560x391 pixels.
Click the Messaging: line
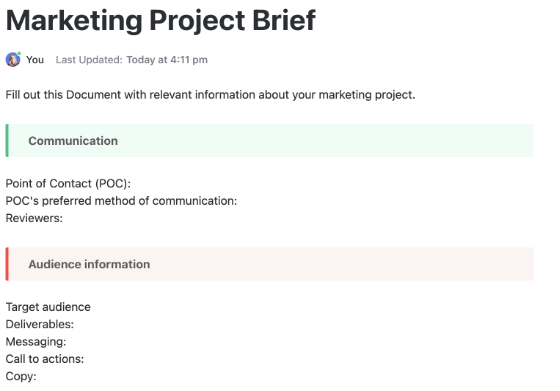[36, 342]
